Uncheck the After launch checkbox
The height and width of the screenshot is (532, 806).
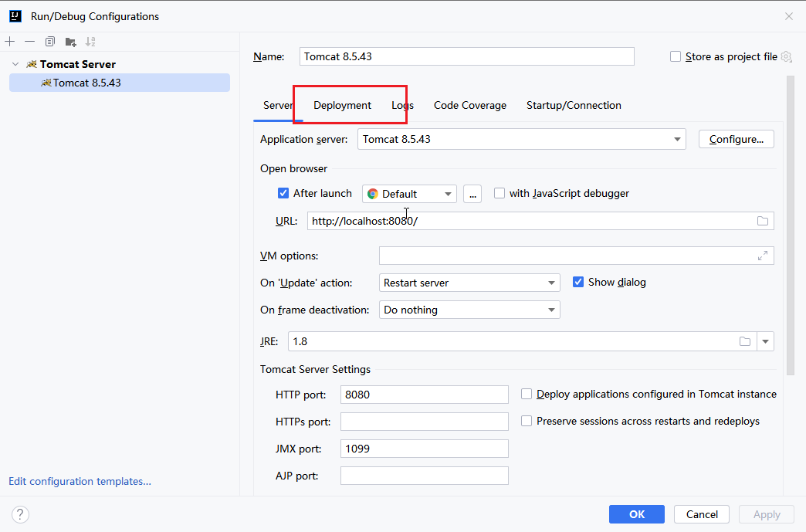283,194
